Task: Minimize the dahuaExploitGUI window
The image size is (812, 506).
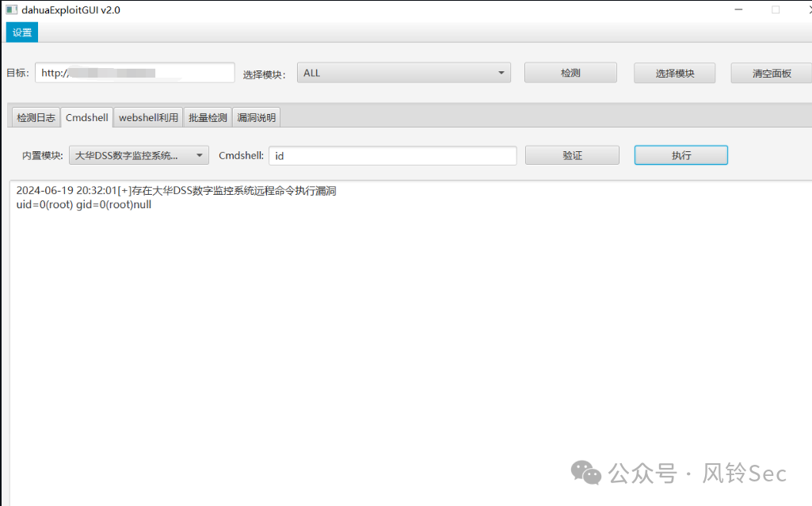Action: (738, 10)
